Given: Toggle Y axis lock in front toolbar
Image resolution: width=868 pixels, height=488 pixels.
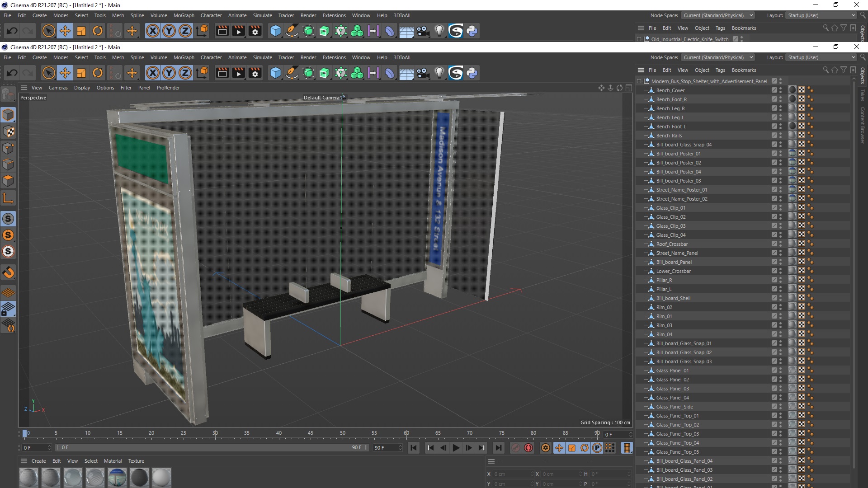Looking at the screenshot, I should pyautogui.click(x=169, y=73).
